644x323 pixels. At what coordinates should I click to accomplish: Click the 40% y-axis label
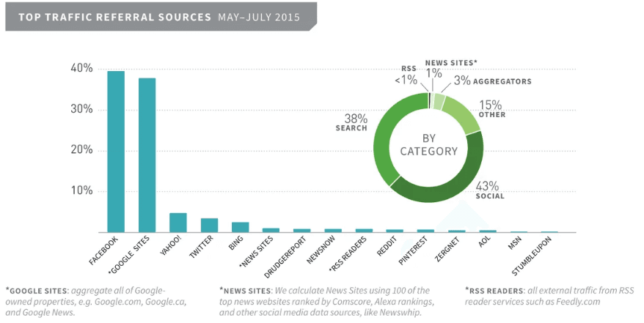tap(81, 68)
